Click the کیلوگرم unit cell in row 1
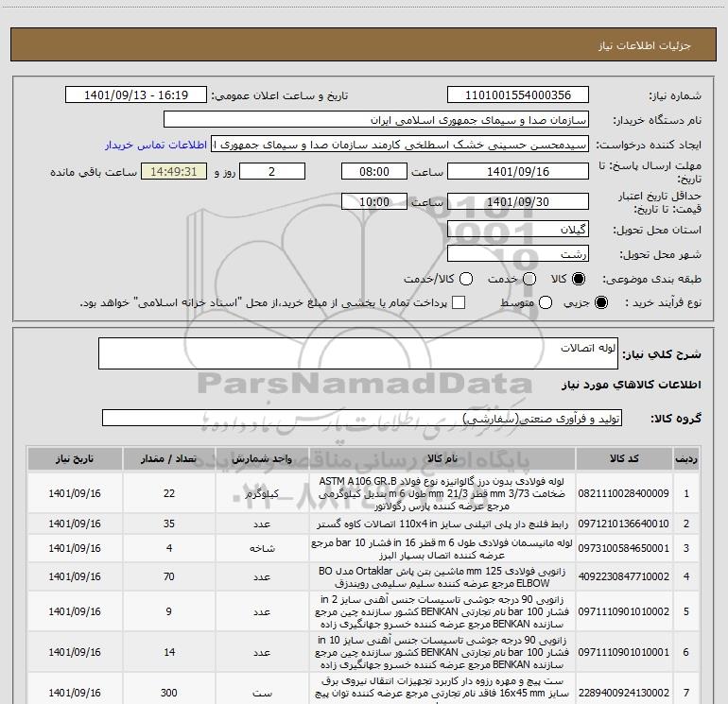 click(262, 494)
